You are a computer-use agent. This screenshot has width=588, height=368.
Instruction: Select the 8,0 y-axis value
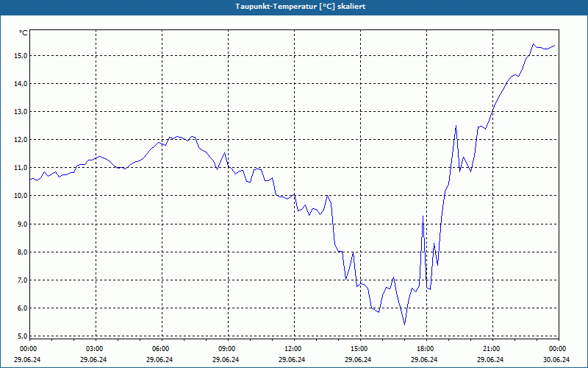22,252
